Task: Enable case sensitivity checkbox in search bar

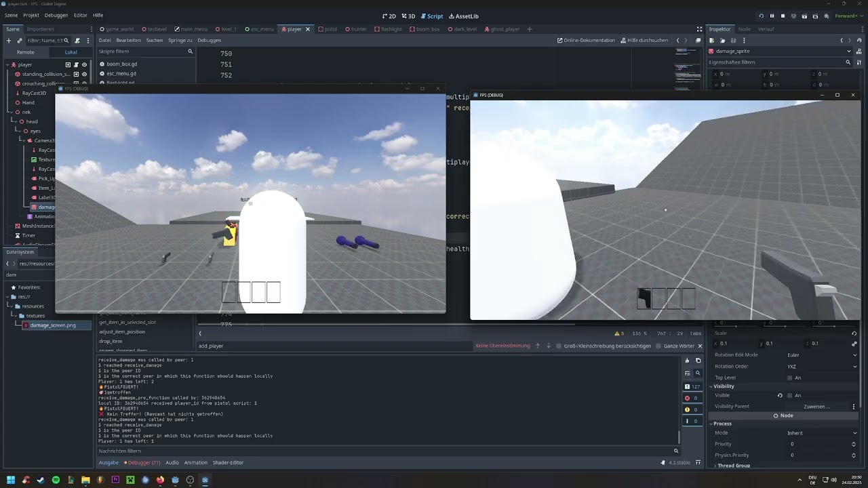Action: coord(558,346)
